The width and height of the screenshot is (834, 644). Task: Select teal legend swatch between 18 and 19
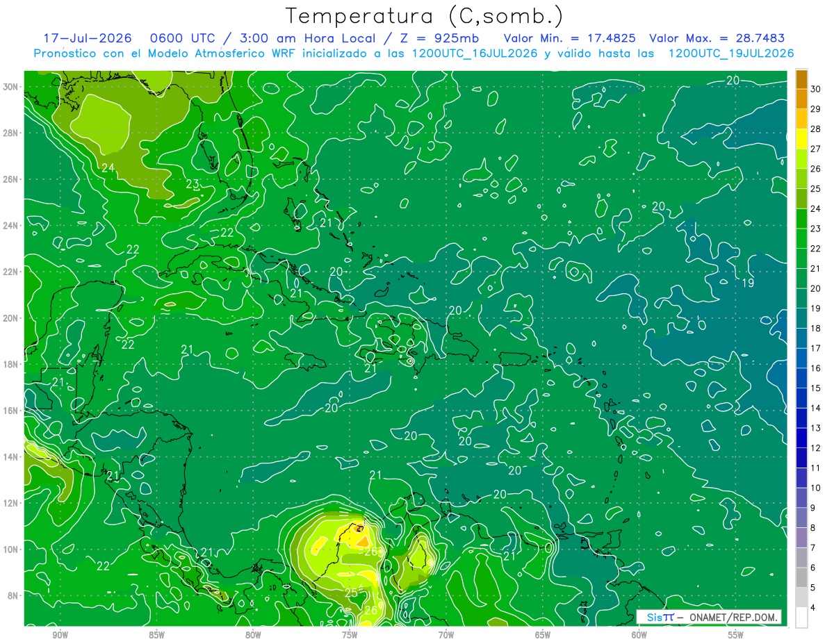(x=801, y=318)
